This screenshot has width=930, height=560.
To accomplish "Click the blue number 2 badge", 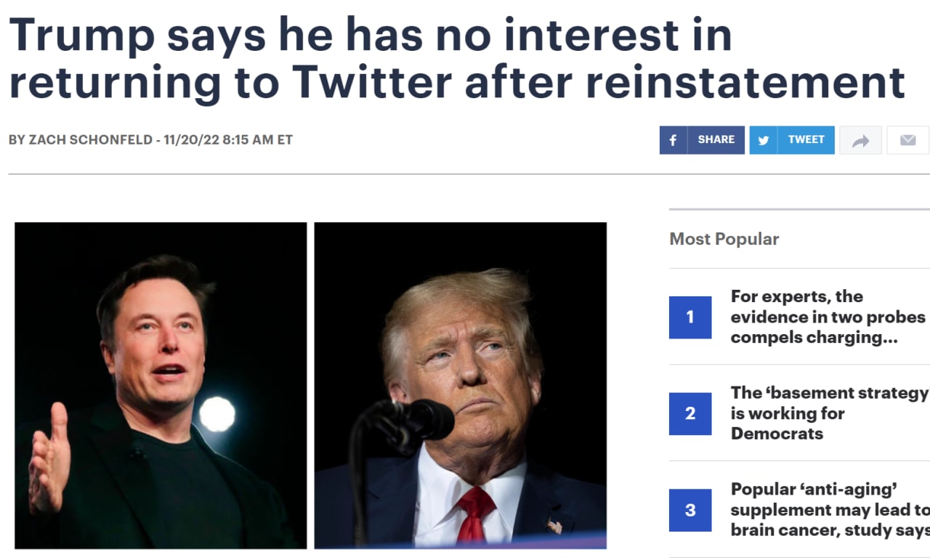I will pyautogui.click(x=690, y=413).
